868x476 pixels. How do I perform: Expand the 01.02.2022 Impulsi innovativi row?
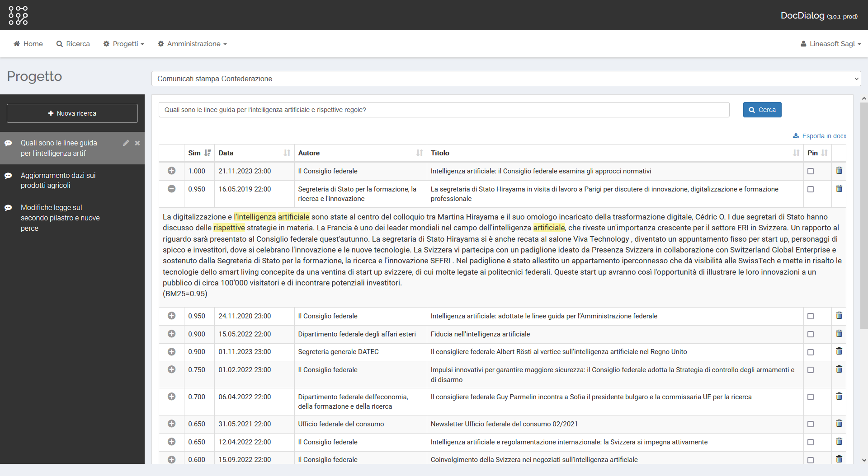point(172,369)
